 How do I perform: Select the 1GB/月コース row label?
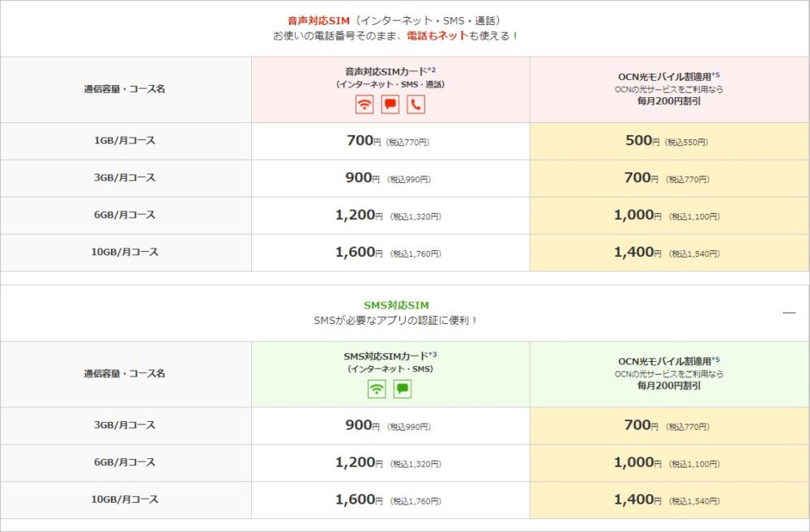[x=124, y=141]
